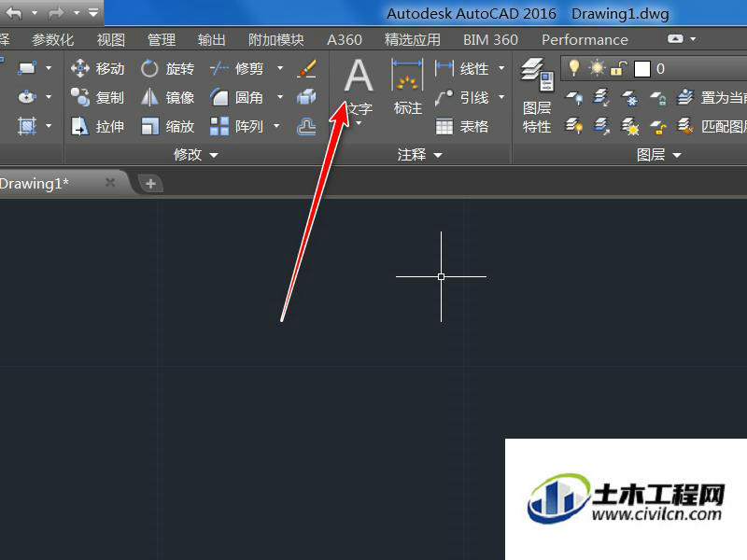Click layer 0 white color swatch

pyautogui.click(x=641, y=68)
